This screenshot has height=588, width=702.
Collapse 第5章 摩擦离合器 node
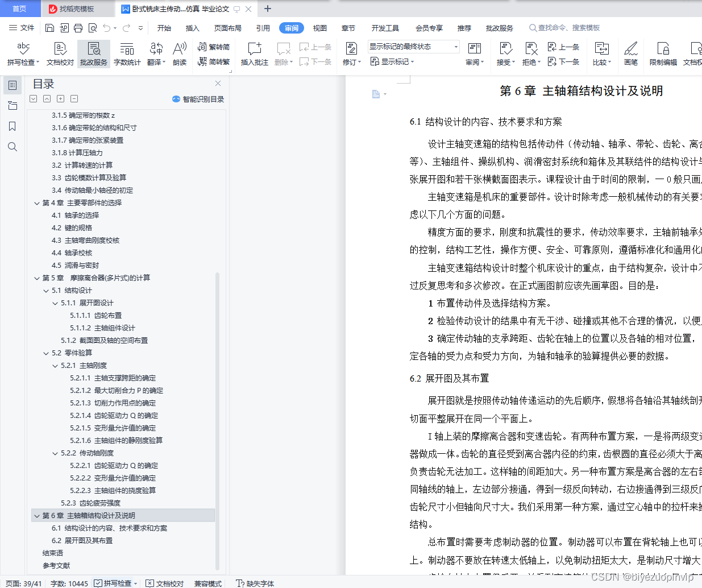click(37, 278)
